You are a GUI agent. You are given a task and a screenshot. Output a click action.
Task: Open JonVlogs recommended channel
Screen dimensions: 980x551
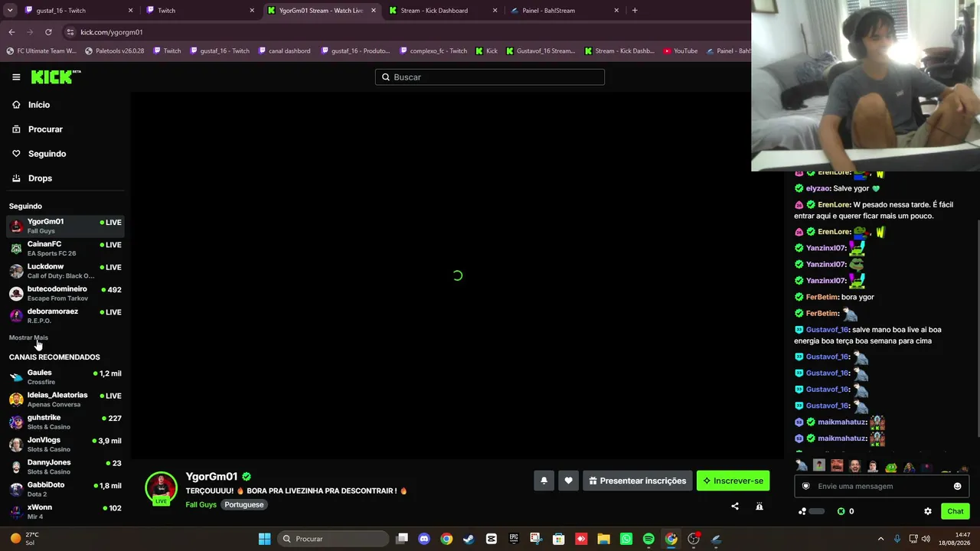pos(66,444)
